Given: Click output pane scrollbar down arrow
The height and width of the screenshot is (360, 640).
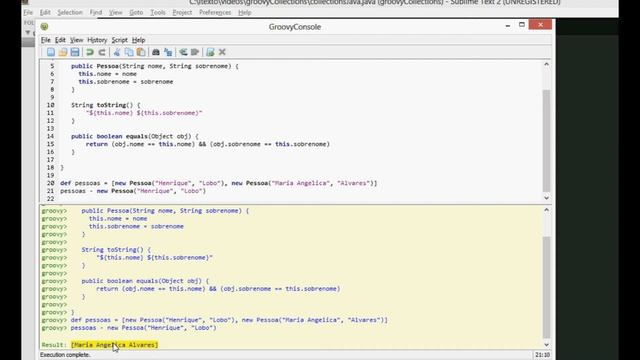Looking at the screenshot, I should pos(547,345).
